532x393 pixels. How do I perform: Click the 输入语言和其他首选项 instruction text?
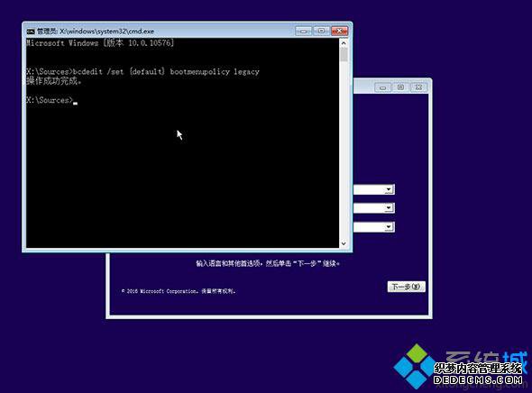(268, 263)
